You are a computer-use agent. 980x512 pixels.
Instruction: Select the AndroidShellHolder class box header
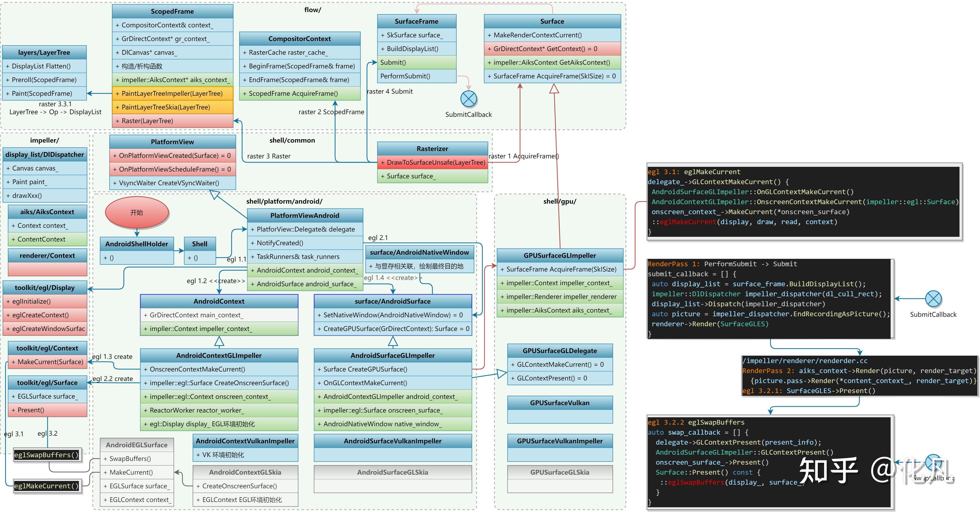(x=137, y=244)
